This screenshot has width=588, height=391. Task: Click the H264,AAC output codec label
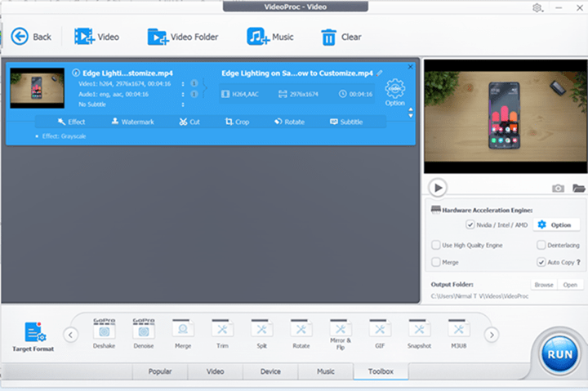point(240,94)
